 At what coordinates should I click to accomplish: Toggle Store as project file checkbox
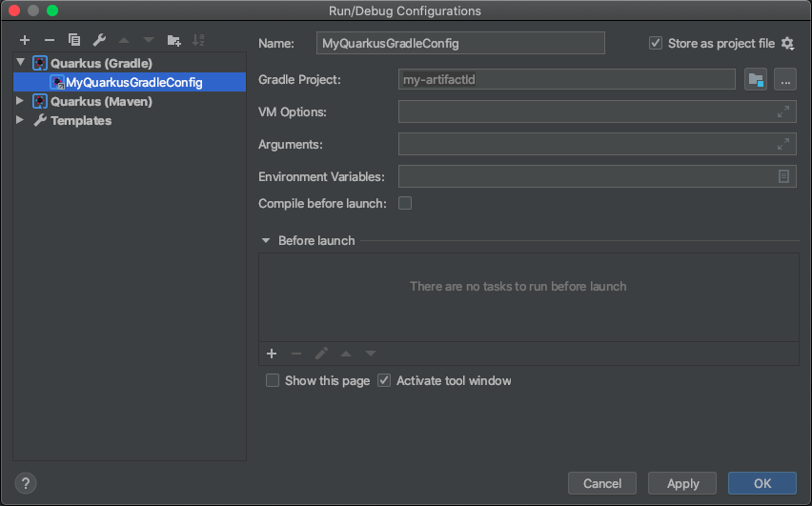point(655,43)
